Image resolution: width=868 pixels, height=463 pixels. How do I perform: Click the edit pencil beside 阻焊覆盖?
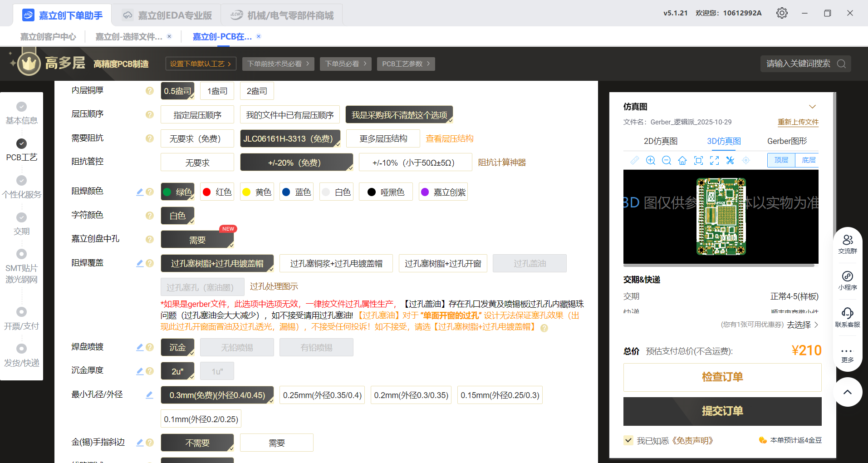point(140,263)
